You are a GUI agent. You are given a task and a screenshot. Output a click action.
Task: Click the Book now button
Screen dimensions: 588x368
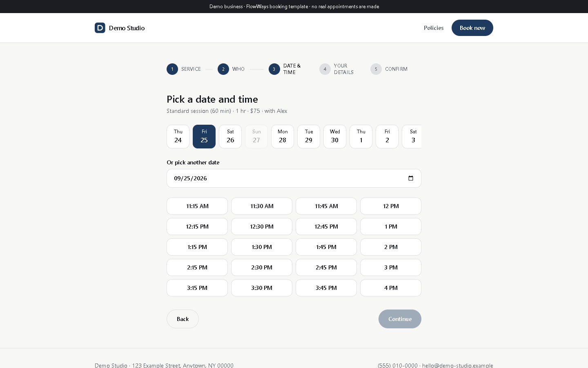[x=472, y=28]
